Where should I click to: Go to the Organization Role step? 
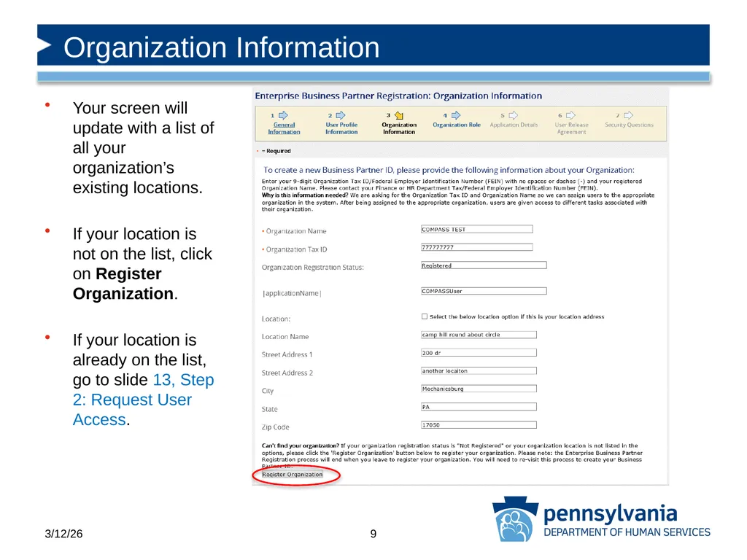pos(457,125)
